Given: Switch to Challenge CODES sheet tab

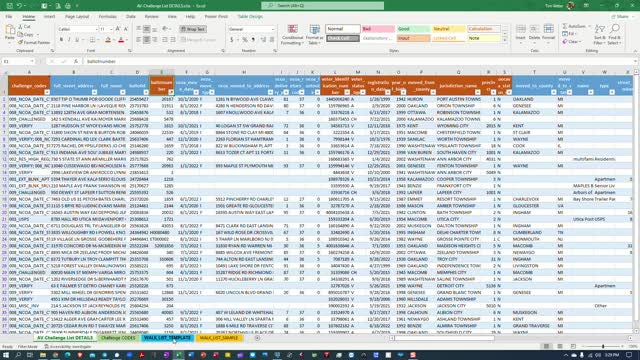Looking at the screenshot, I should (x=118, y=338).
